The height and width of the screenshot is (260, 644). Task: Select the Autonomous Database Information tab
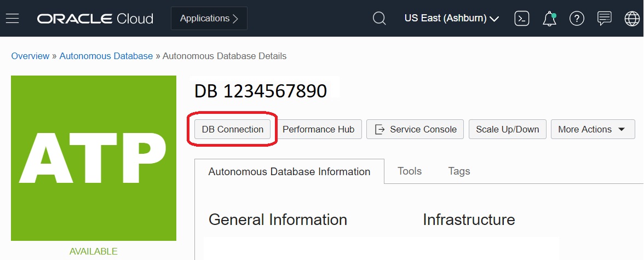click(289, 171)
